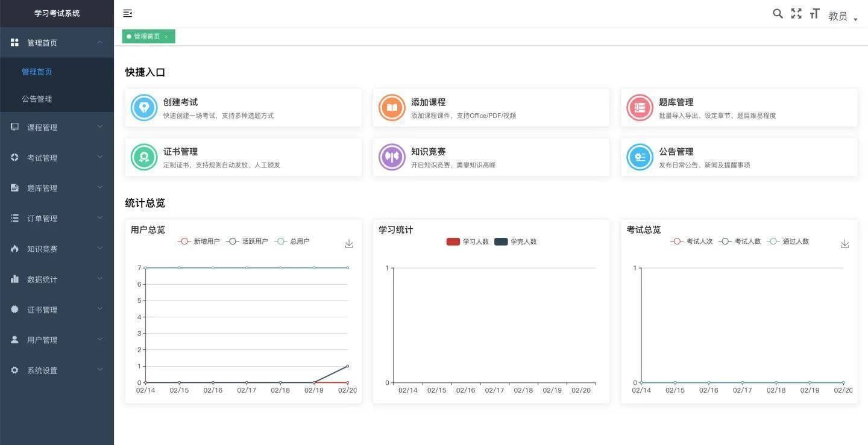Open 添加课程 quick entry title
The height and width of the screenshot is (445, 868).
click(x=428, y=102)
